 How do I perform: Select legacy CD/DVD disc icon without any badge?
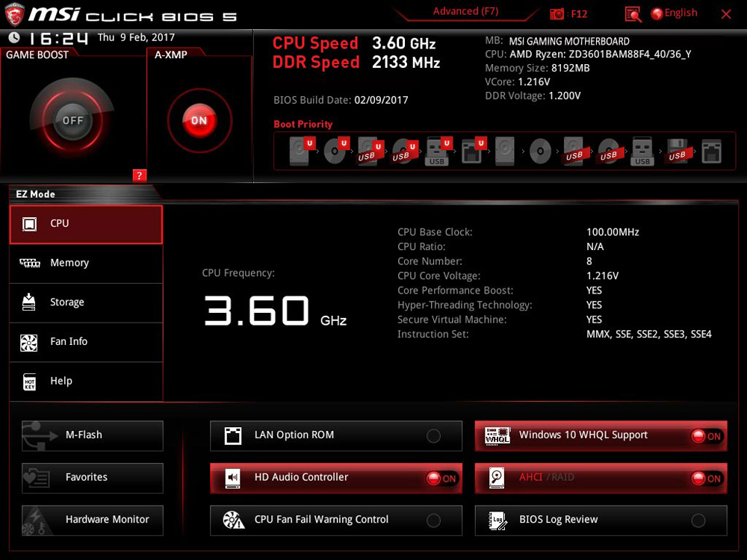pos(540,152)
